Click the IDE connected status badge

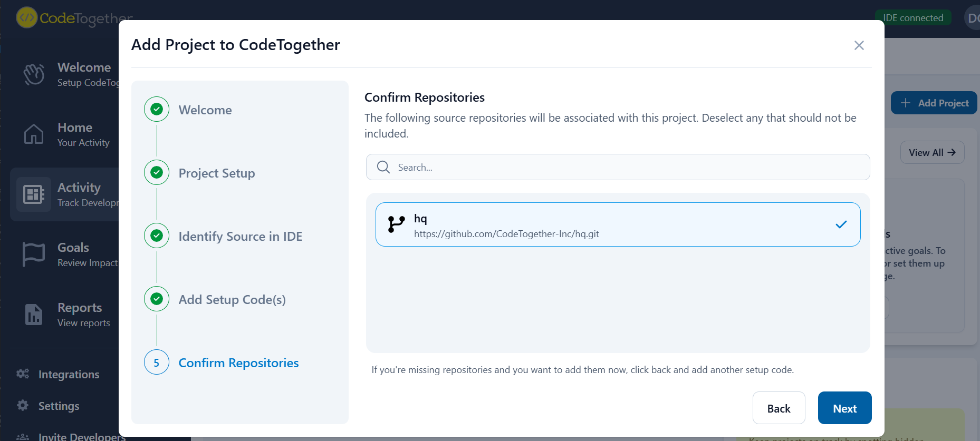coord(912,17)
